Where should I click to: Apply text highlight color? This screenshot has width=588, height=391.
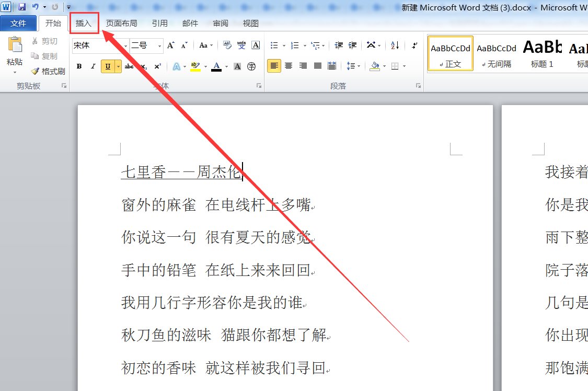click(x=195, y=66)
